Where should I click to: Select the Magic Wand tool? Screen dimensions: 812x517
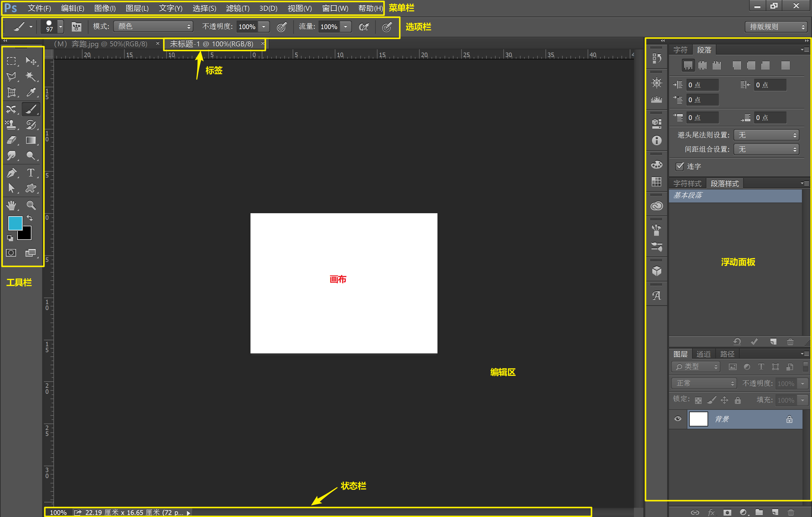coord(31,77)
